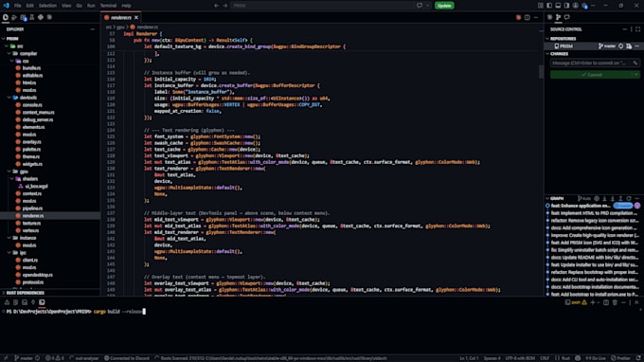
Task: Click rust-analyzer status bar entry
Action: [84, 358]
